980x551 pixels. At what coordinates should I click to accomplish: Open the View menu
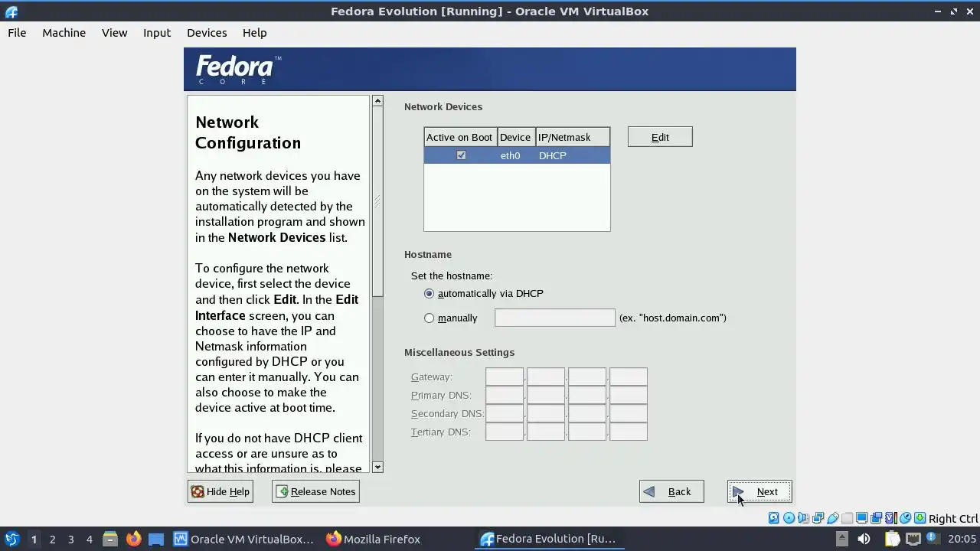pos(114,33)
